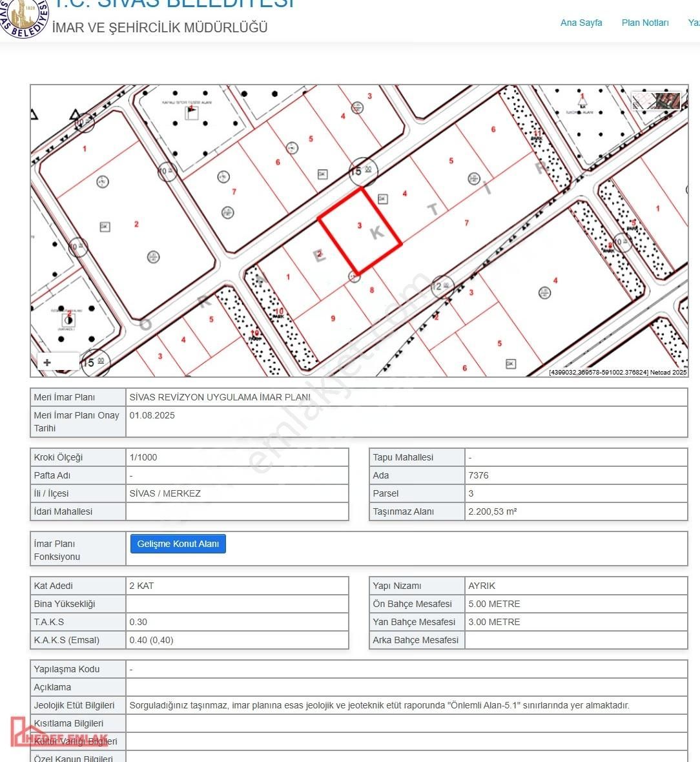700x762 pixels.
Task: Click the Taşınmaz Alanı value 2.200,53 m²
Action: [x=492, y=511]
